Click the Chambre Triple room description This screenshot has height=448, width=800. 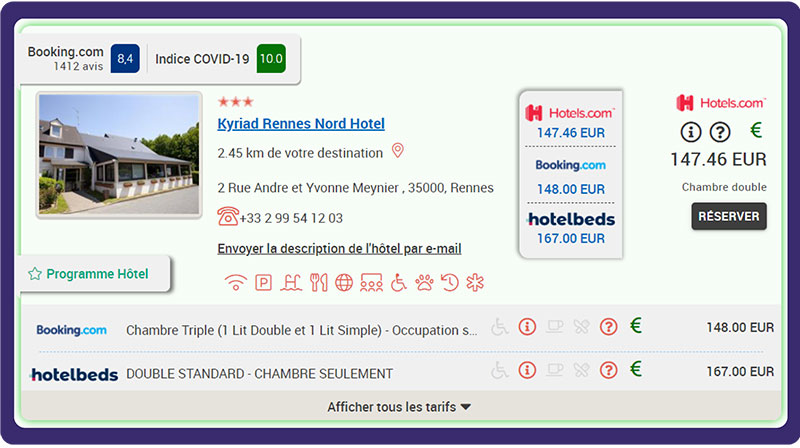pos(302,330)
